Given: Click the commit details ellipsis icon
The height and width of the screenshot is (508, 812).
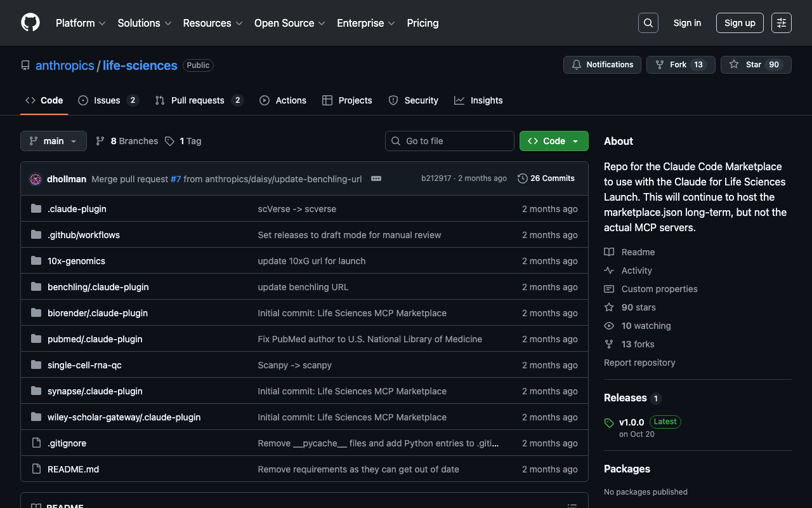Looking at the screenshot, I should (376, 178).
